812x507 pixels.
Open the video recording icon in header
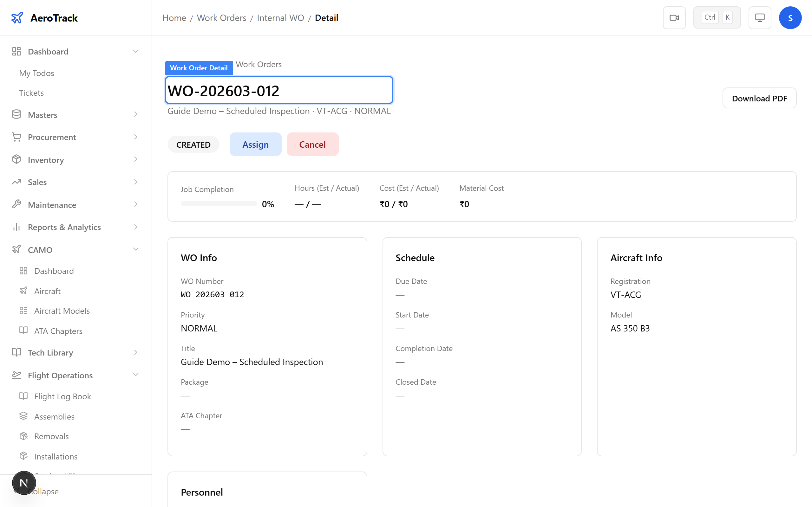(x=674, y=17)
